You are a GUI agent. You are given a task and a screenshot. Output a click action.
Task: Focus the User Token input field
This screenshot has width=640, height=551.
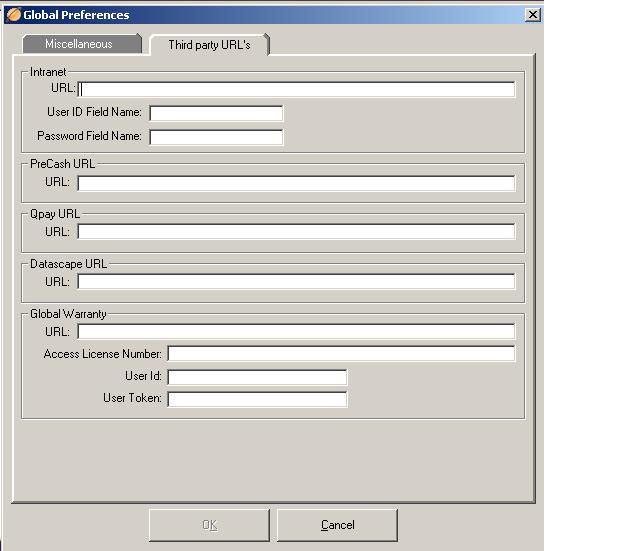coord(257,399)
